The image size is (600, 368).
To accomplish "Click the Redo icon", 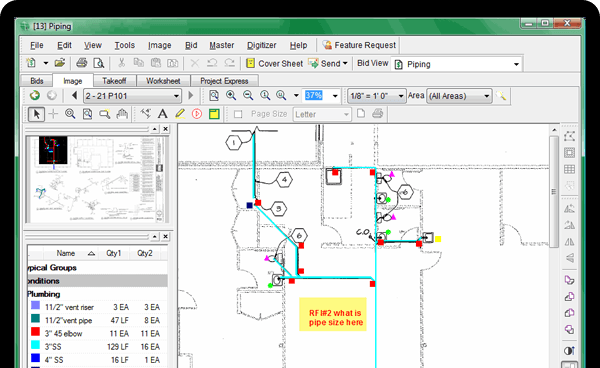I will pos(229,63).
